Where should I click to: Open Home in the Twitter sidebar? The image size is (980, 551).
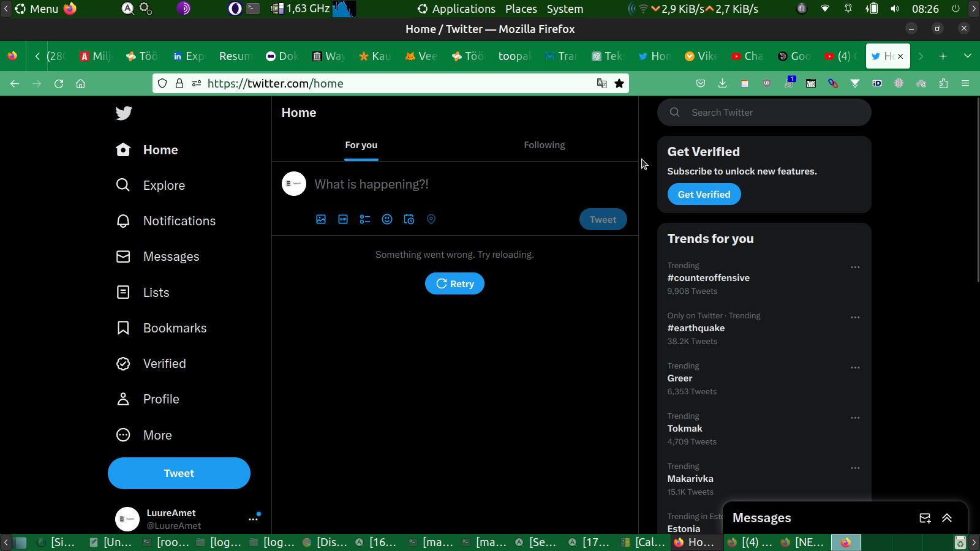tap(147, 150)
